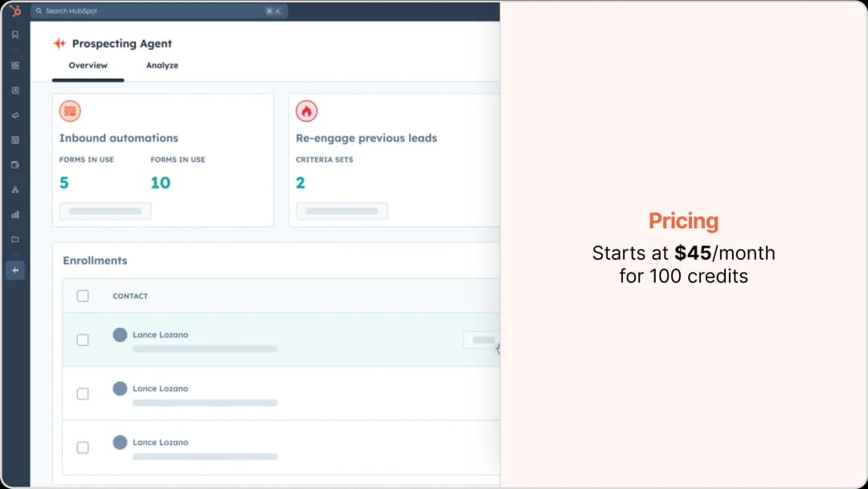Click Lance Lozano avatar in highlighted row

120,335
